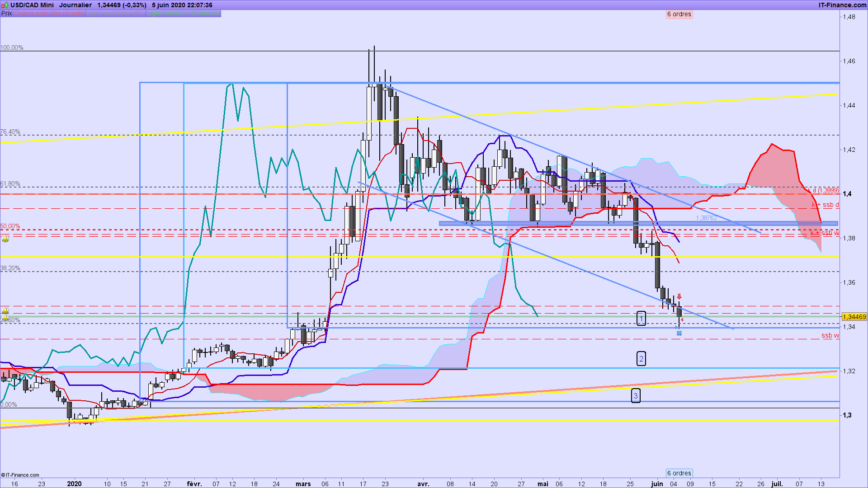
Task: Click the yellow 1,34469 current price label
Action: coord(854,317)
